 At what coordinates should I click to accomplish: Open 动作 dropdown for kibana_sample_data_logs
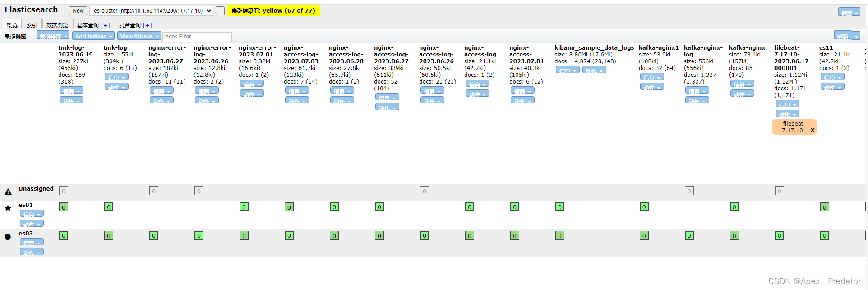coord(594,70)
